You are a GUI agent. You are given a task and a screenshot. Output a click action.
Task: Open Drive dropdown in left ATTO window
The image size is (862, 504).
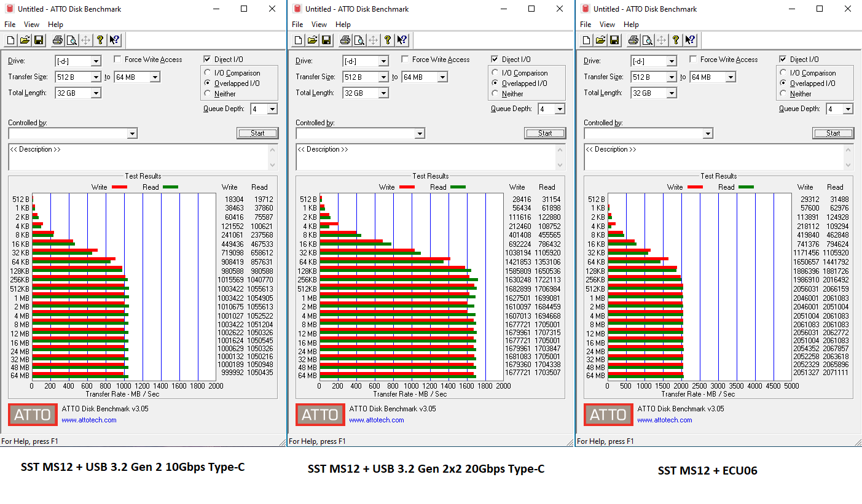pyautogui.click(x=96, y=61)
